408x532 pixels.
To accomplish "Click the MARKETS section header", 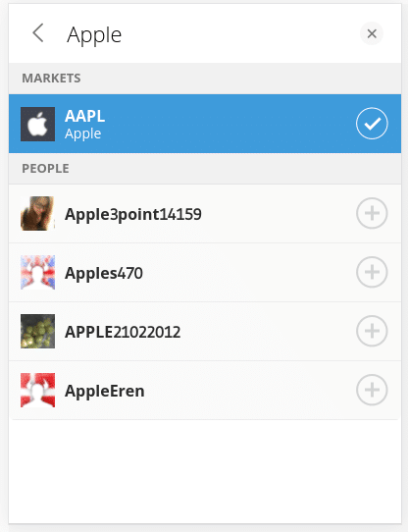I will point(205,79).
